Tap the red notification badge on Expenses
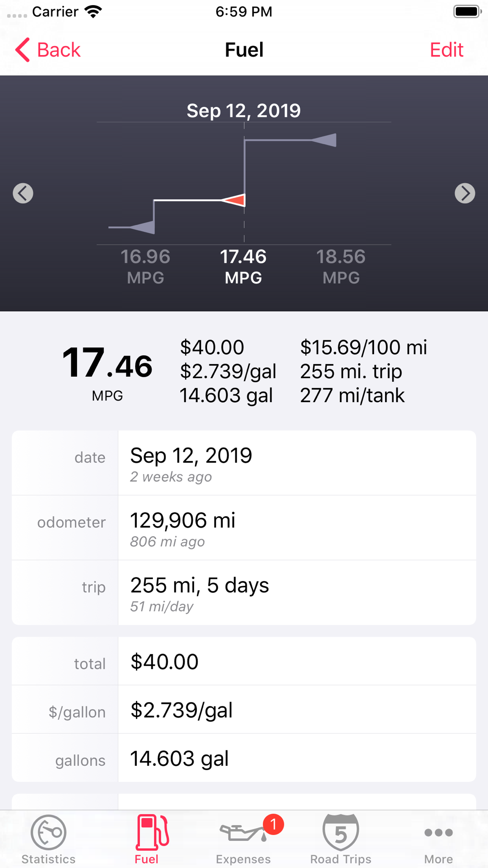Viewport: 488px width, 868px height. (x=274, y=824)
